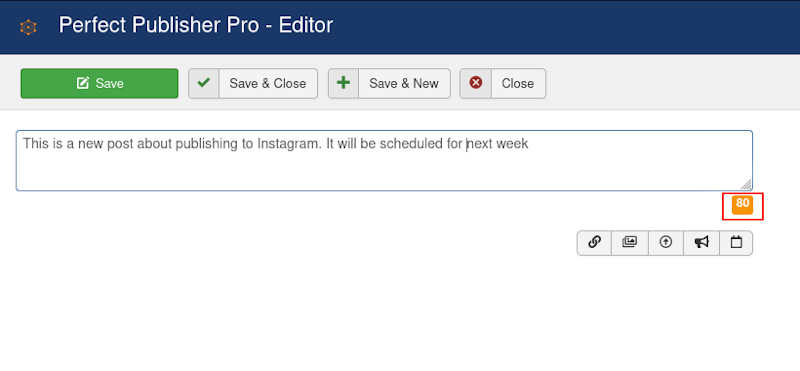The width and height of the screenshot is (800, 371).
Task: Click the Perfect Publisher Pro - Editor title
Action: pyautogui.click(x=196, y=25)
